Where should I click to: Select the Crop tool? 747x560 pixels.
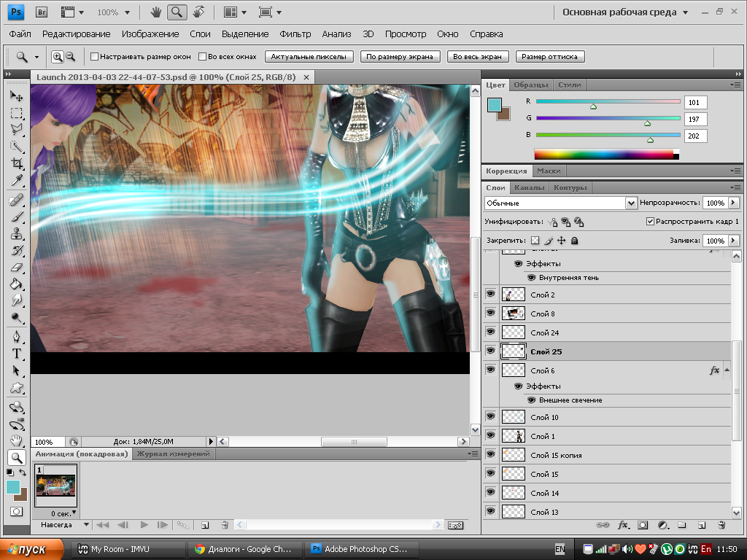(x=16, y=163)
